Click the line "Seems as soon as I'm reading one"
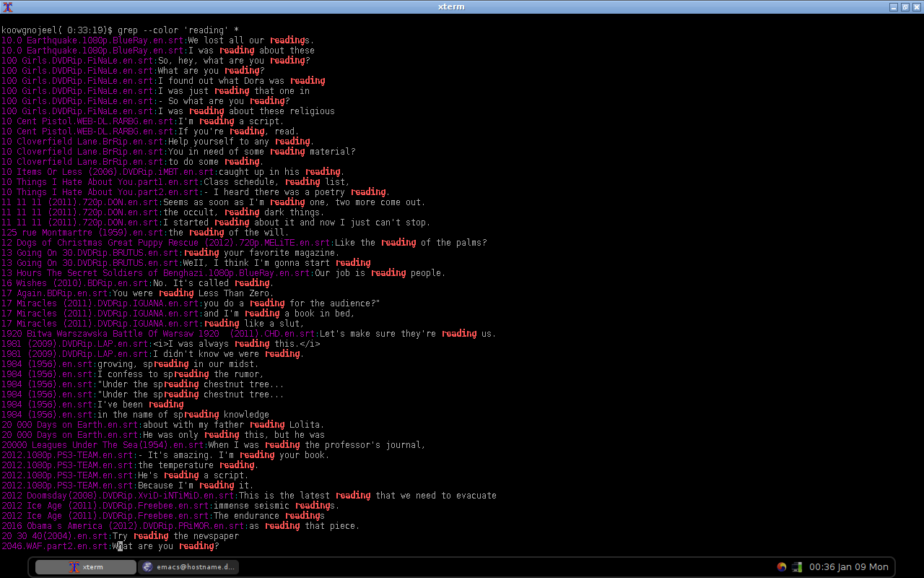924x578 pixels. (x=295, y=202)
